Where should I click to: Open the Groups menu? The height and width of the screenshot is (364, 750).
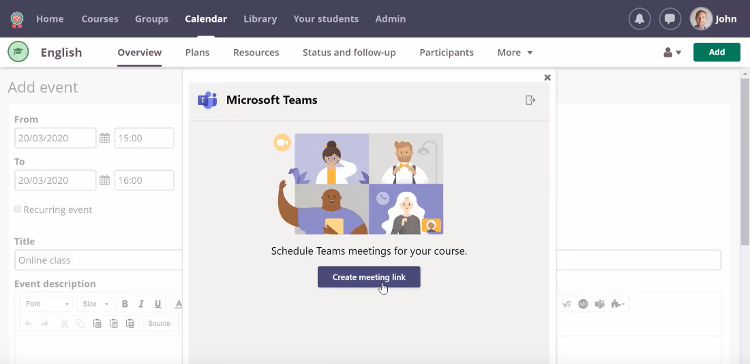152,19
